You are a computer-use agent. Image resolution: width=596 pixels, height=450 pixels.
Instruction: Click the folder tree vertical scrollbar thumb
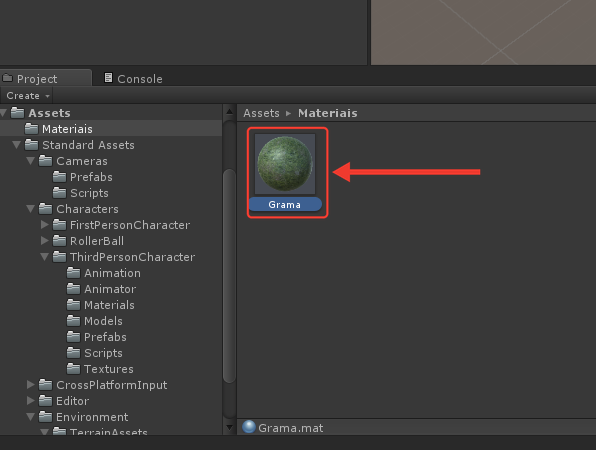(229, 276)
